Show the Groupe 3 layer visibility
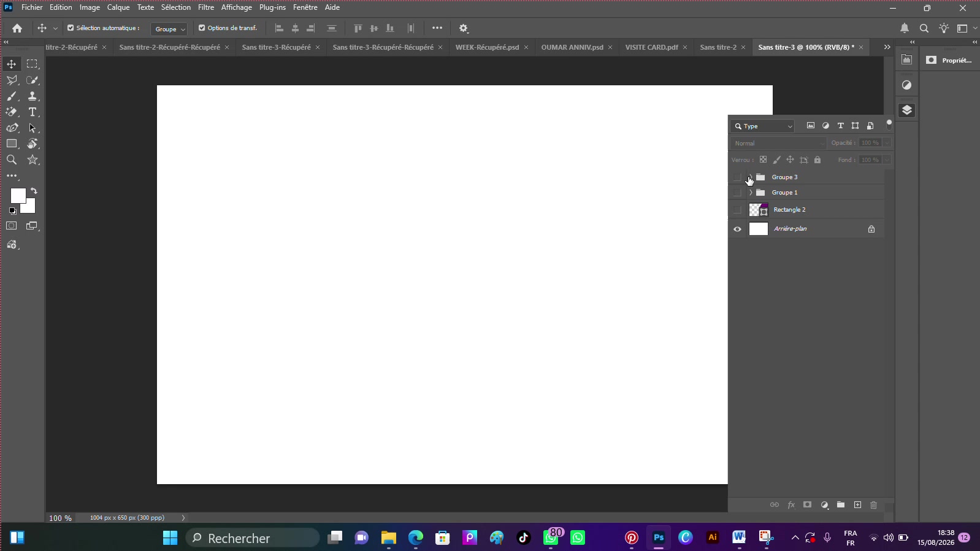 (737, 177)
